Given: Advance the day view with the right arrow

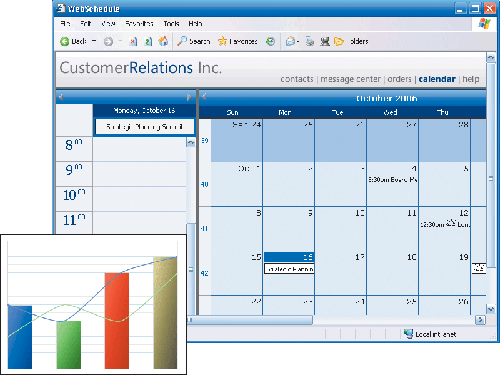Looking at the screenshot, I should (189, 97).
